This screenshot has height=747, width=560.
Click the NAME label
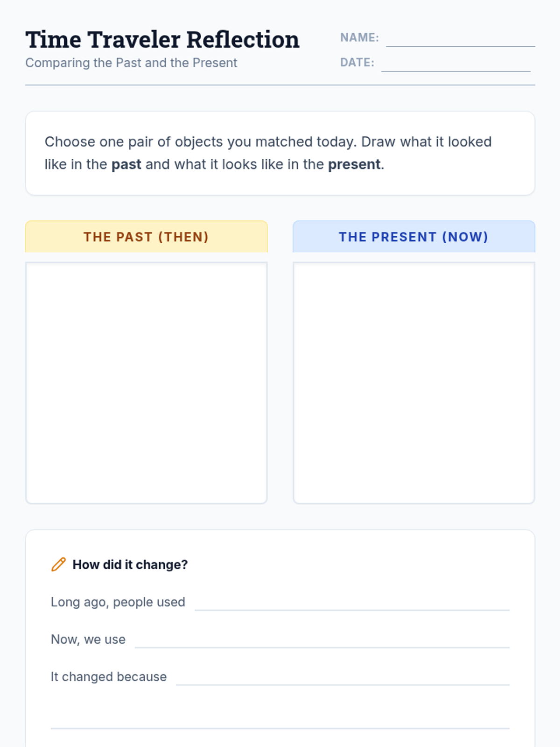click(x=359, y=38)
